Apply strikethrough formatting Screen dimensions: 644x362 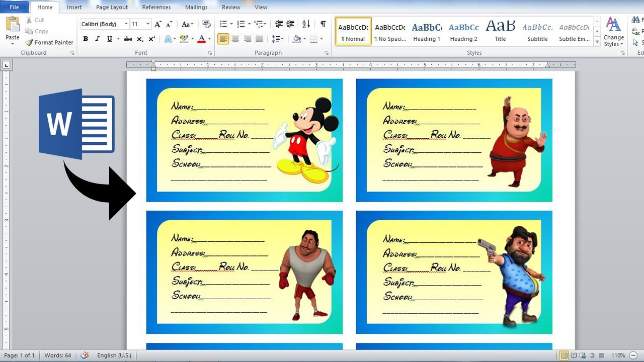[128, 39]
